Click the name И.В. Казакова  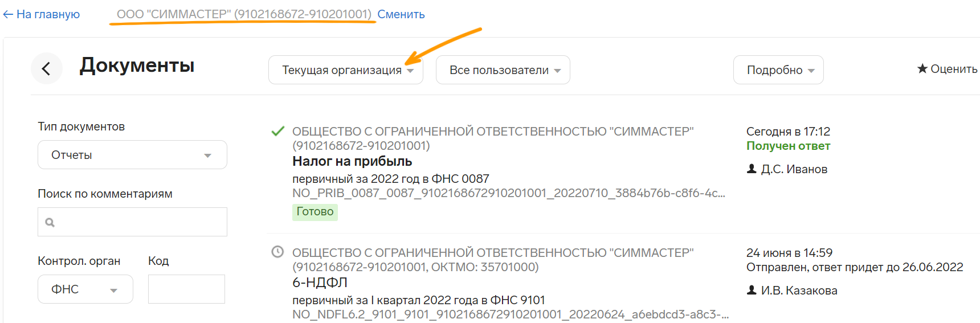(799, 291)
